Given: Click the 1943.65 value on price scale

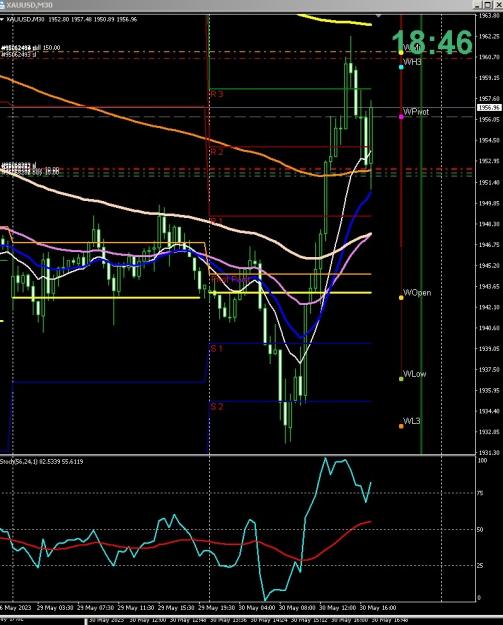Looking at the screenshot, I should [489, 286].
